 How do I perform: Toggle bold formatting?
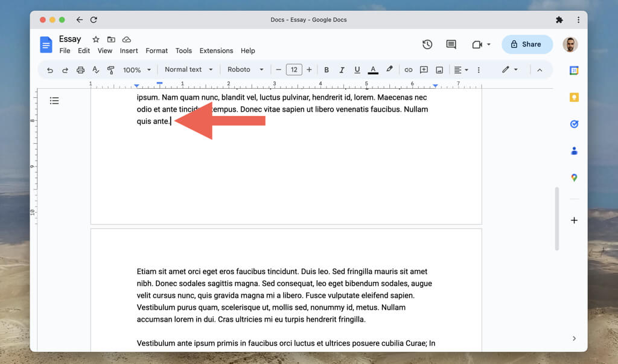point(327,70)
